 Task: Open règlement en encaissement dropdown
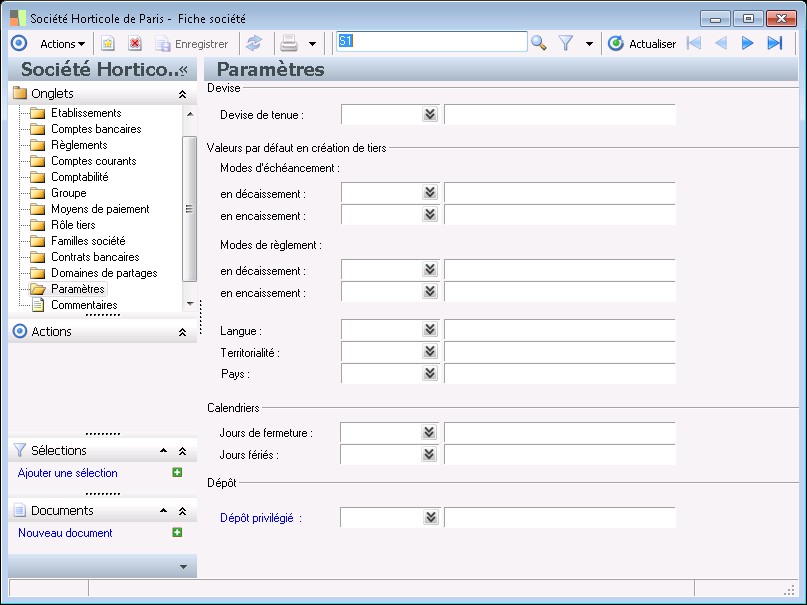[x=430, y=292]
